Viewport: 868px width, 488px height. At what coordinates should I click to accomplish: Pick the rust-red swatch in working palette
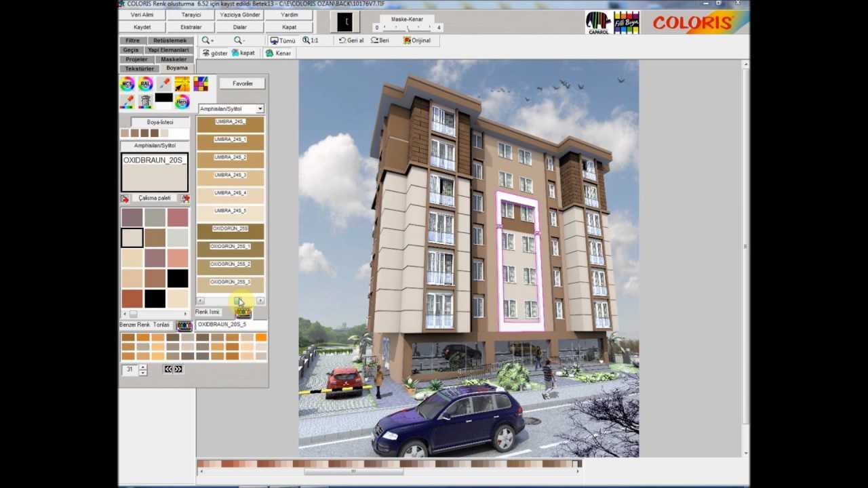click(132, 298)
